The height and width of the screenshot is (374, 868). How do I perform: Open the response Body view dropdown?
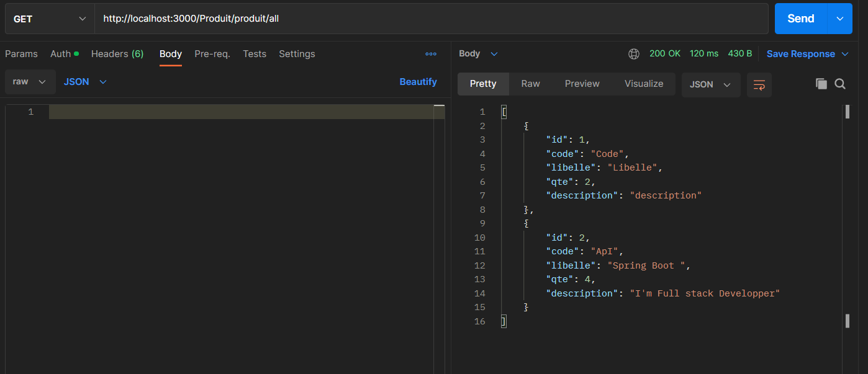tap(478, 53)
